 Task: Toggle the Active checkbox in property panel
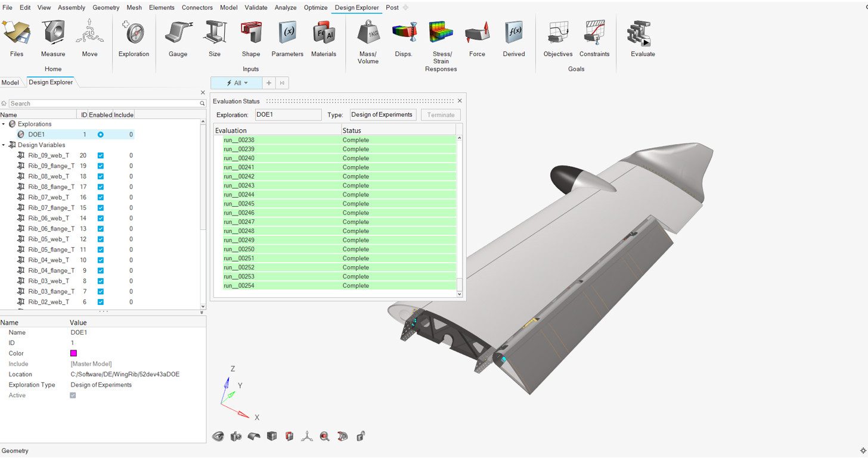click(72, 395)
